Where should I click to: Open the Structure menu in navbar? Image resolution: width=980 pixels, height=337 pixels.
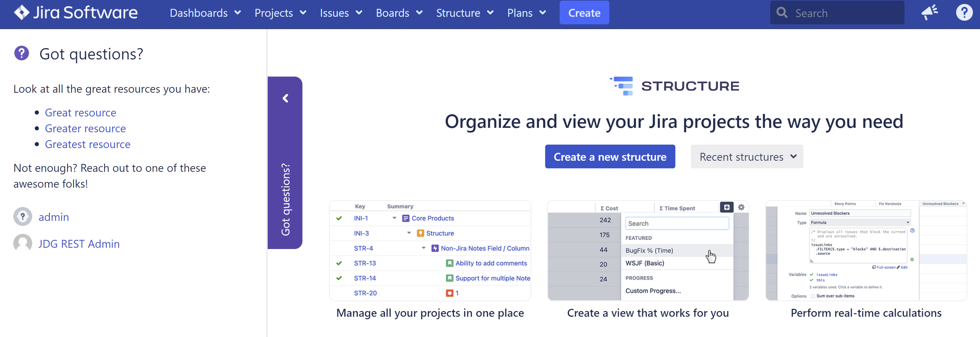coord(465,13)
